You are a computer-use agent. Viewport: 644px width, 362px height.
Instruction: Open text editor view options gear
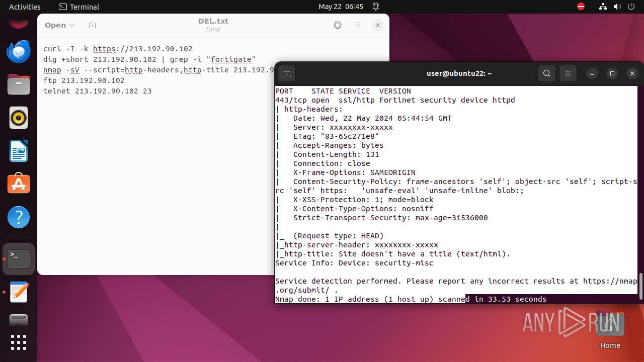[338, 25]
